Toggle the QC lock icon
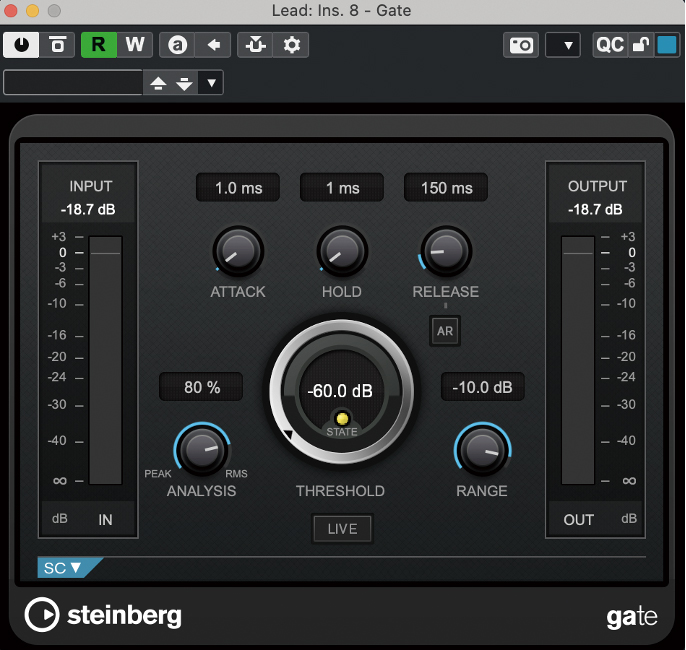The height and width of the screenshot is (650, 686). click(x=641, y=45)
